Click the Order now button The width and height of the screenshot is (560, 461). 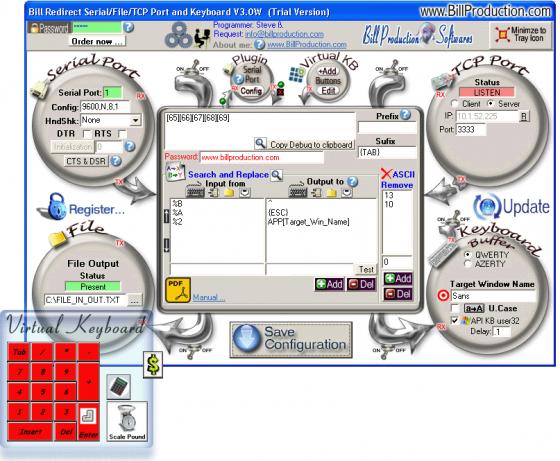tap(97, 41)
